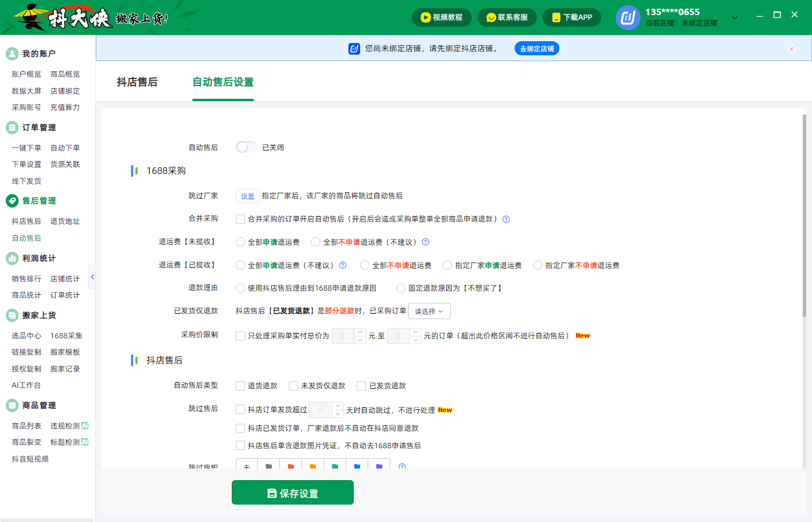Click the blue user avatar logo
Screen dimensions: 812x522
pos(628,17)
